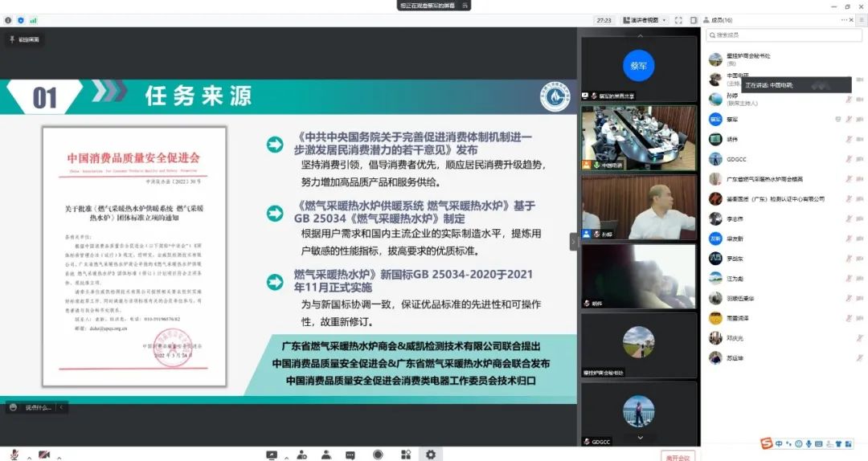The height and width of the screenshot is (461, 868).
Task: Toggle muted microphone icon in 罗战东's row
Action: pos(849,259)
